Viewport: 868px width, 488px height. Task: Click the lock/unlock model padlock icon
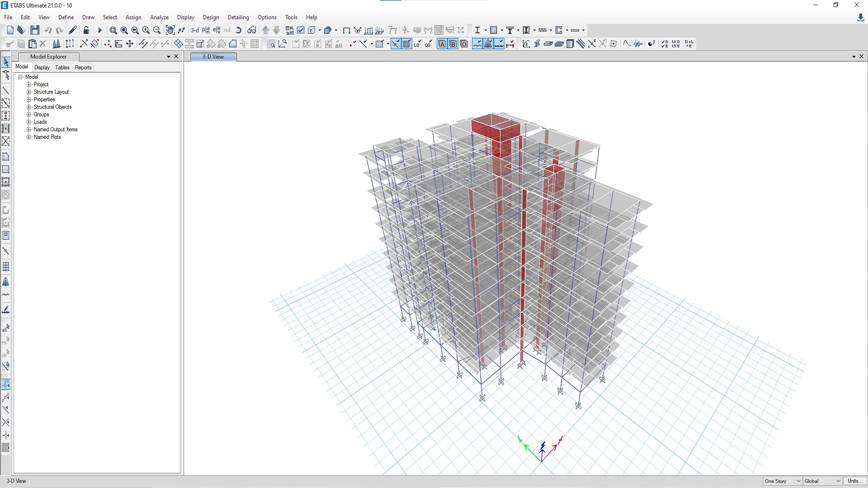tap(86, 30)
